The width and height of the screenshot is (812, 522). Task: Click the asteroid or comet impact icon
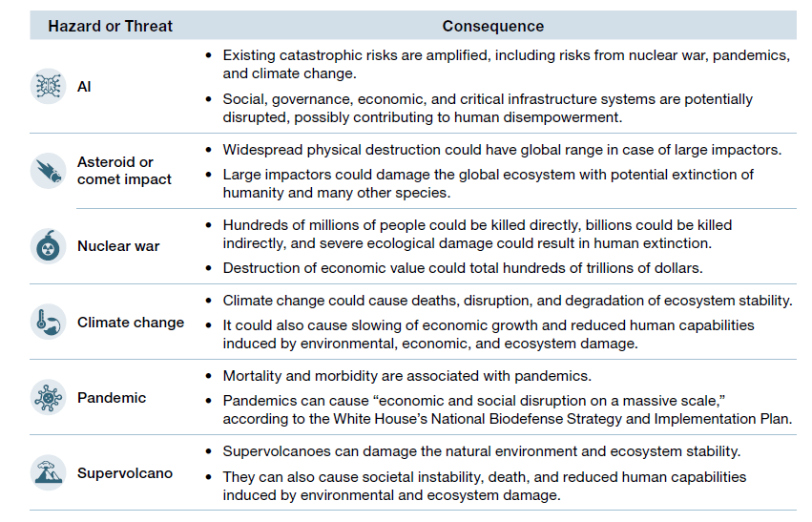point(46,171)
